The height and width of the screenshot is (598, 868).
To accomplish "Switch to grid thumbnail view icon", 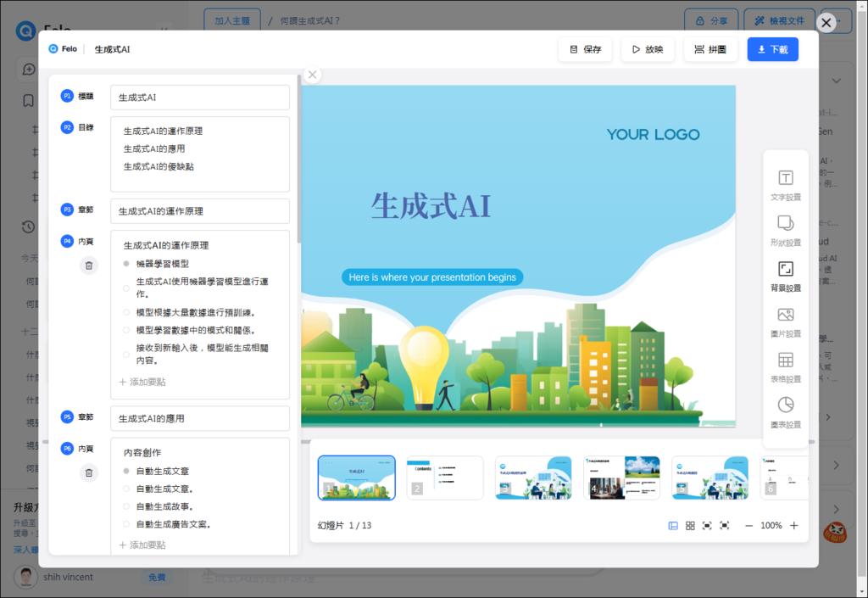I will 690,526.
